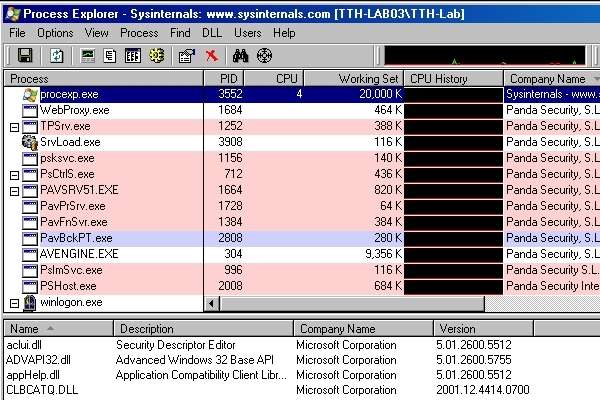Select the winlogon.exe process row

click(103, 302)
